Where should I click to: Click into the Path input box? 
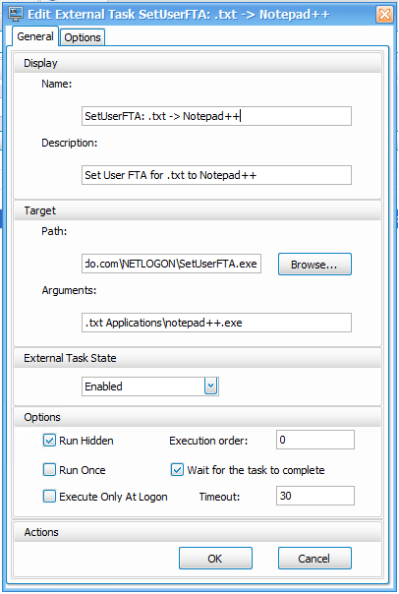tap(171, 264)
